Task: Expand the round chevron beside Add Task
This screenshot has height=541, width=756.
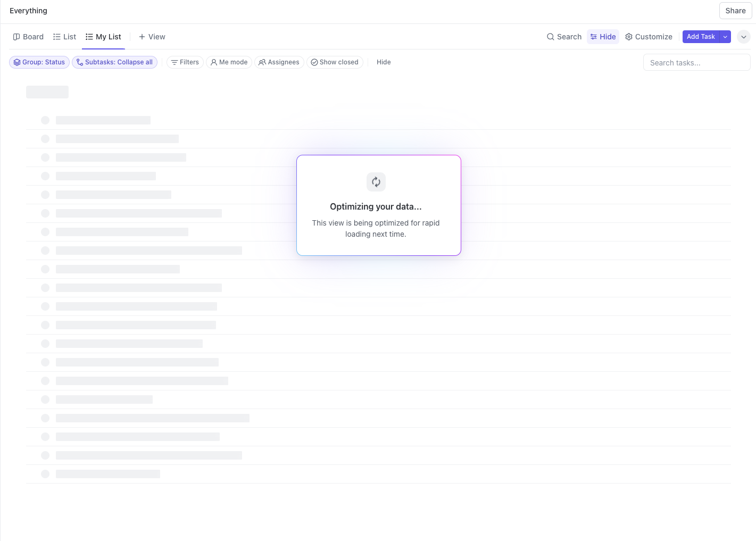Action: point(744,37)
